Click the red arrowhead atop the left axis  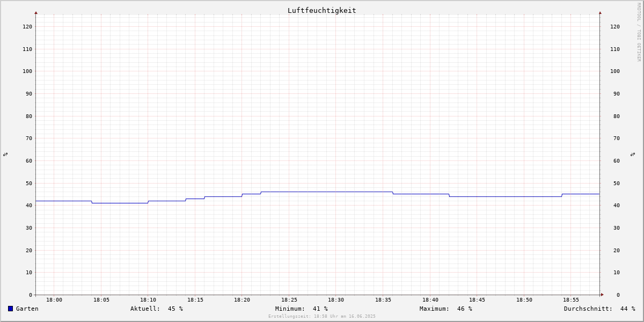(x=36, y=12)
